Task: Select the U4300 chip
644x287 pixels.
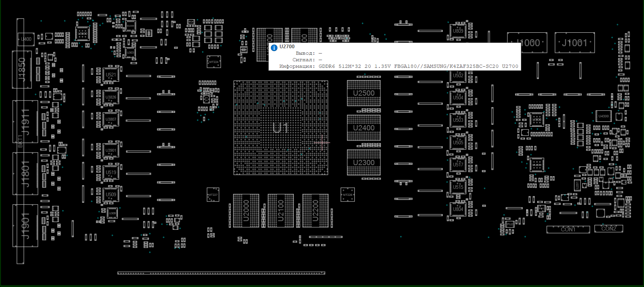Action: pyautogui.click(x=603, y=116)
